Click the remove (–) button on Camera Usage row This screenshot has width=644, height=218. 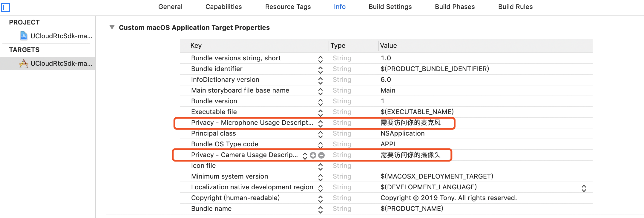[x=321, y=155]
